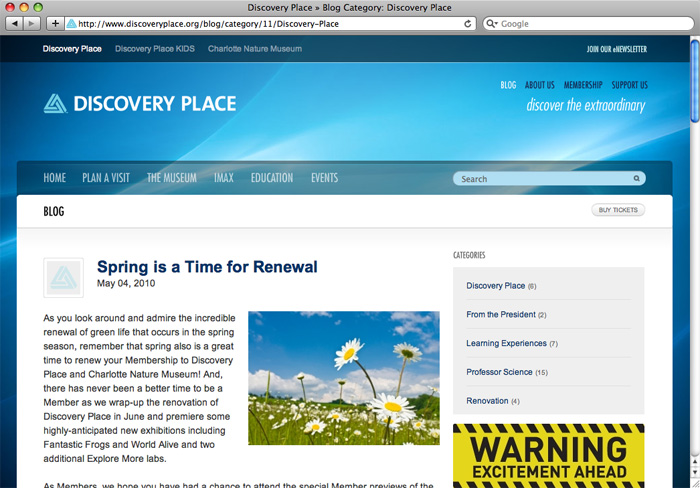The height and width of the screenshot is (488, 700).
Task: Switch to Discovery Place KIDS site
Action: (x=155, y=49)
